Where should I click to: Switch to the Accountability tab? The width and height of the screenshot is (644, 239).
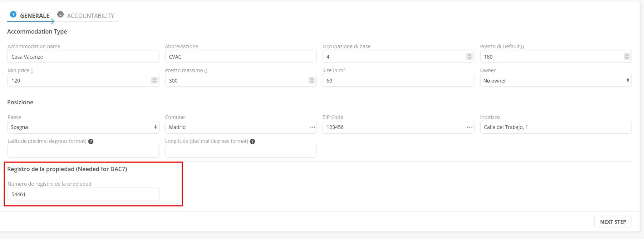pyautogui.click(x=90, y=16)
